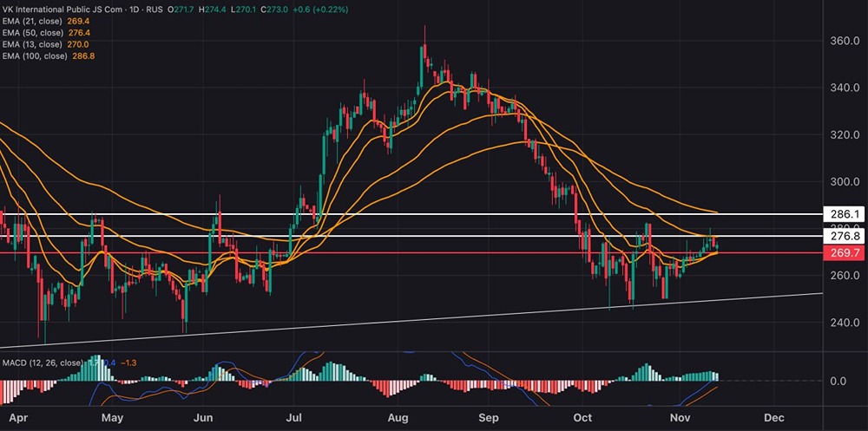Select the EMA (21, close) indicator legend

pyautogui.click(x=45, y=21)
